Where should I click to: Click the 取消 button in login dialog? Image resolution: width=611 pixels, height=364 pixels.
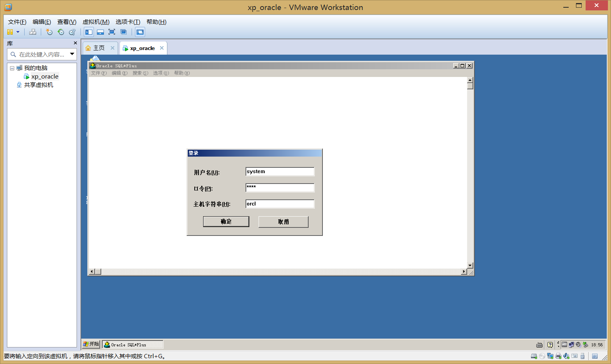(284, 222)
